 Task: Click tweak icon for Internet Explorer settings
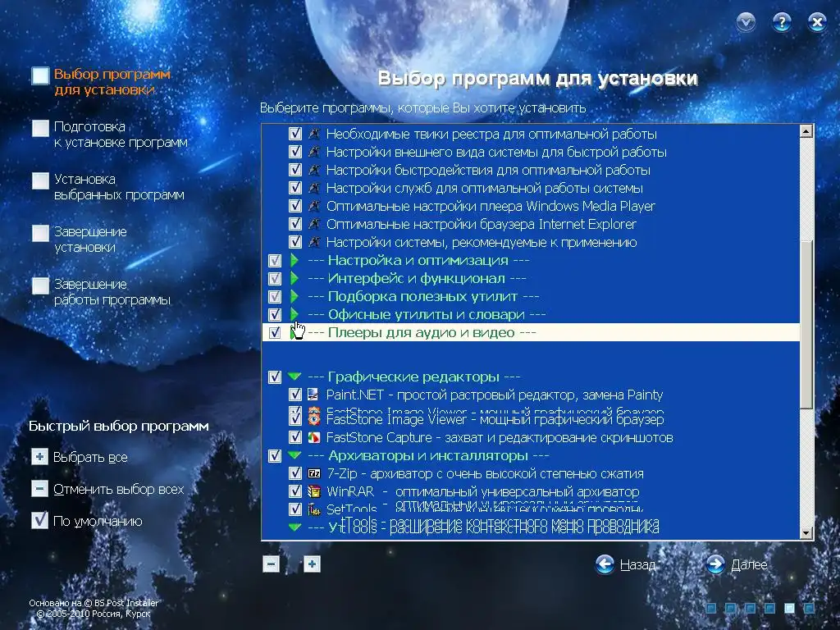click(314, 224)
